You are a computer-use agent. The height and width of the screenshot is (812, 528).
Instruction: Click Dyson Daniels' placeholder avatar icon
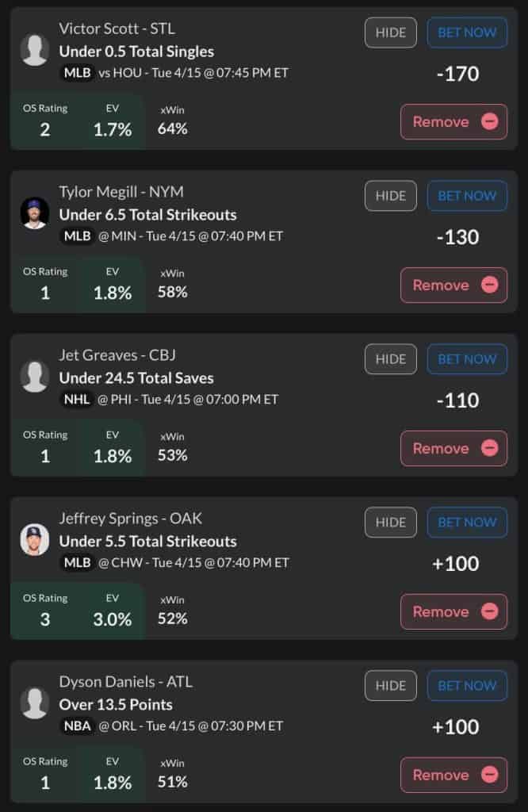pyautogui.click(x=35, y=703)
